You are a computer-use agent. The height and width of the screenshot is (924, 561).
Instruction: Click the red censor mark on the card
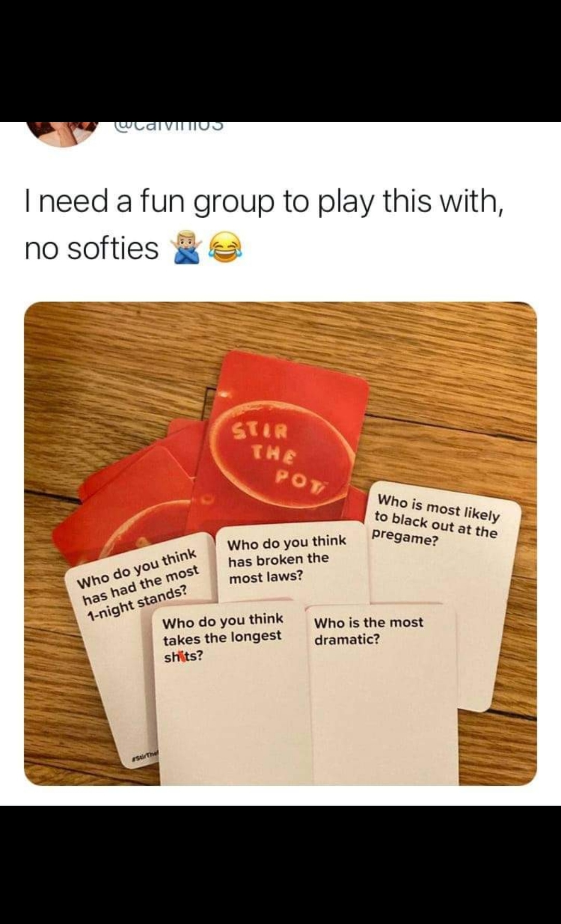pyautogui.click(x=183, y=657)
